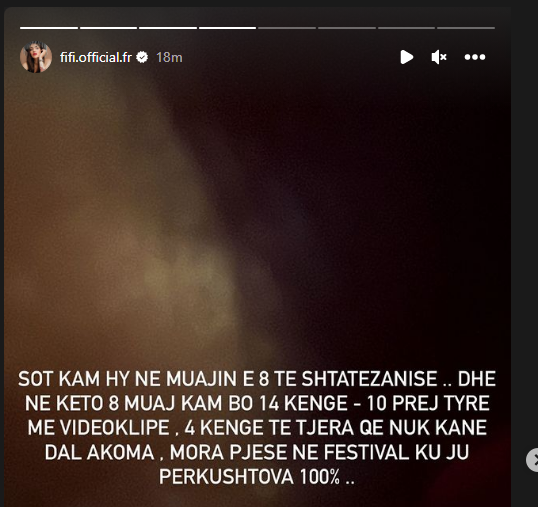The width and height of the screenshot is (538, 507).
Task: Click the fifi.official.fr username link
Action: click(96, 57)
